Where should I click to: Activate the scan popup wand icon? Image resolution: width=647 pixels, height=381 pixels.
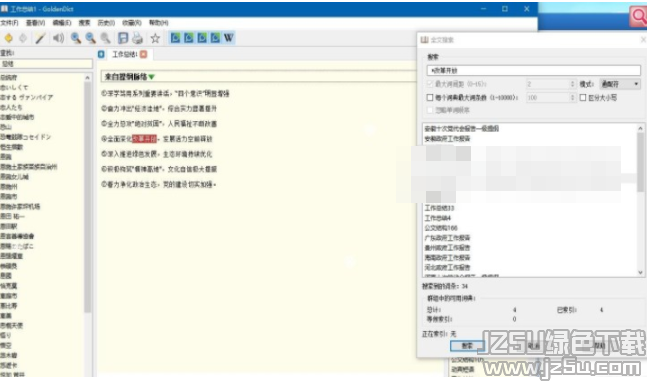(x=40, y=38)
